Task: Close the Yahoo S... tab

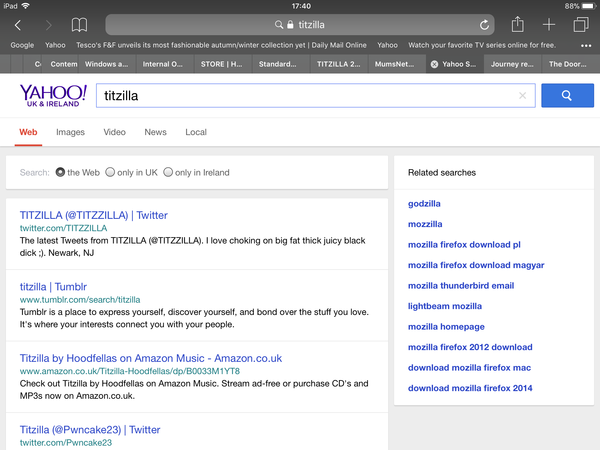Action: tap(434, 64)
